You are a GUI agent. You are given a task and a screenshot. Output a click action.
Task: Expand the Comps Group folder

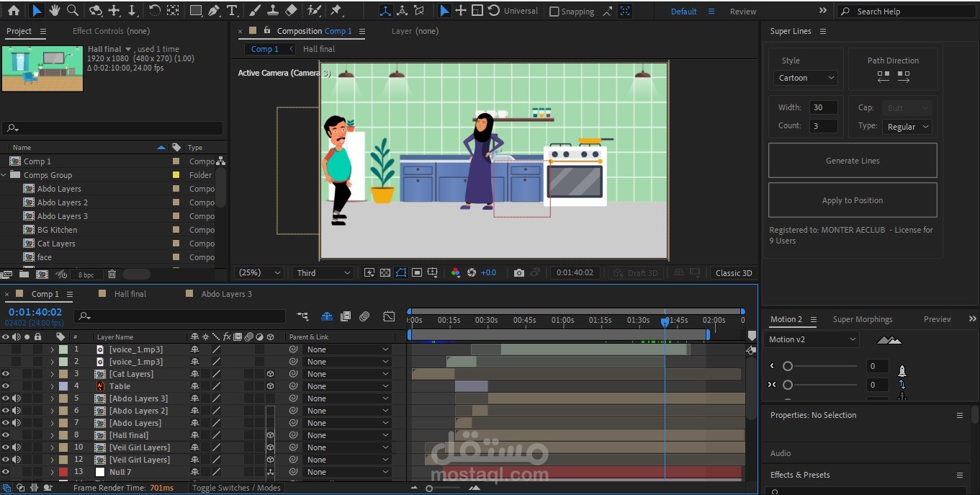pyautogui.click(x=4, y=175)
